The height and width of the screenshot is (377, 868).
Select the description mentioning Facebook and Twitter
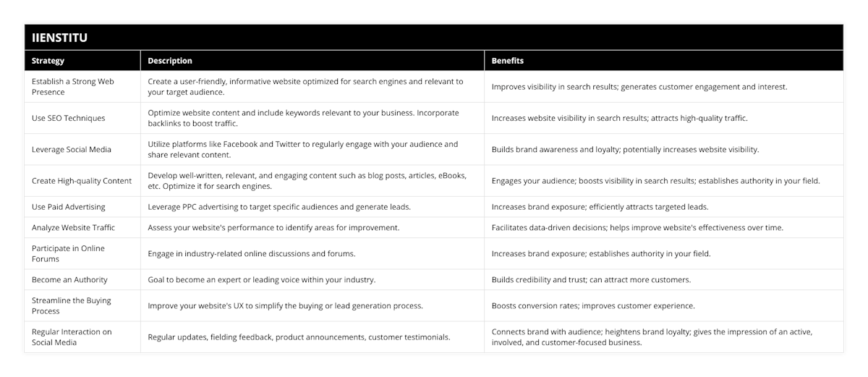303,149
